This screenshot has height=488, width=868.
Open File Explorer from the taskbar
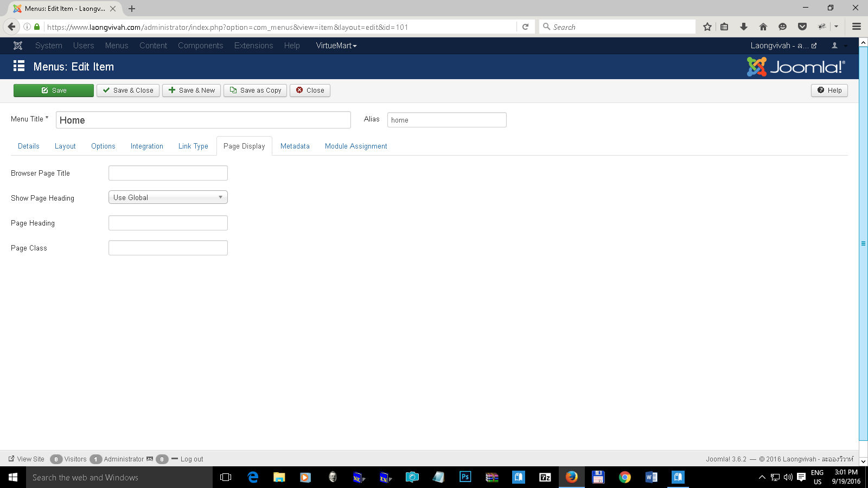[279, 477]
